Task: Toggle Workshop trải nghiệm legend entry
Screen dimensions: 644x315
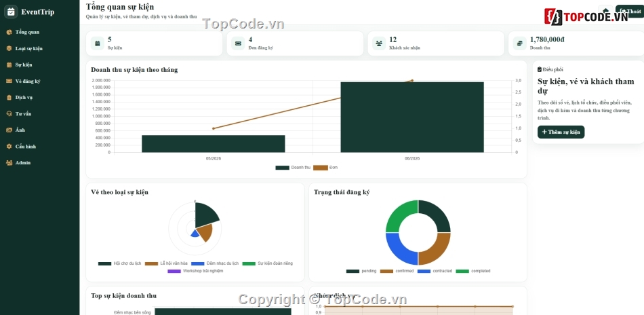Action: tap(195, 271)
